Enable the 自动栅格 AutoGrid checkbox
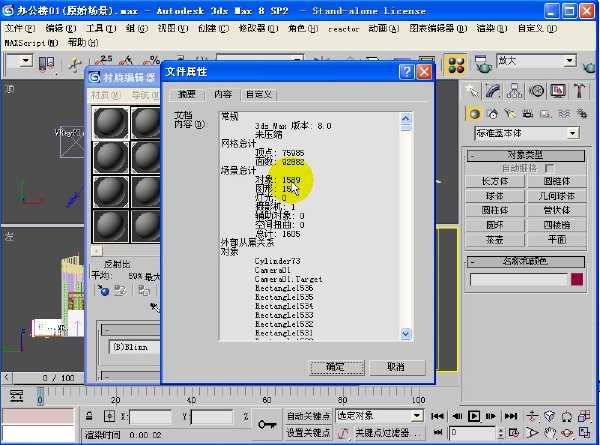The image size is (600, 445). (549, 168)
